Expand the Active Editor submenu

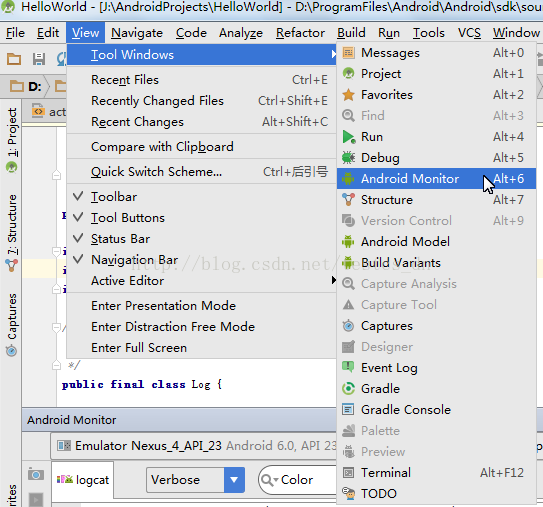pos(202,281)
